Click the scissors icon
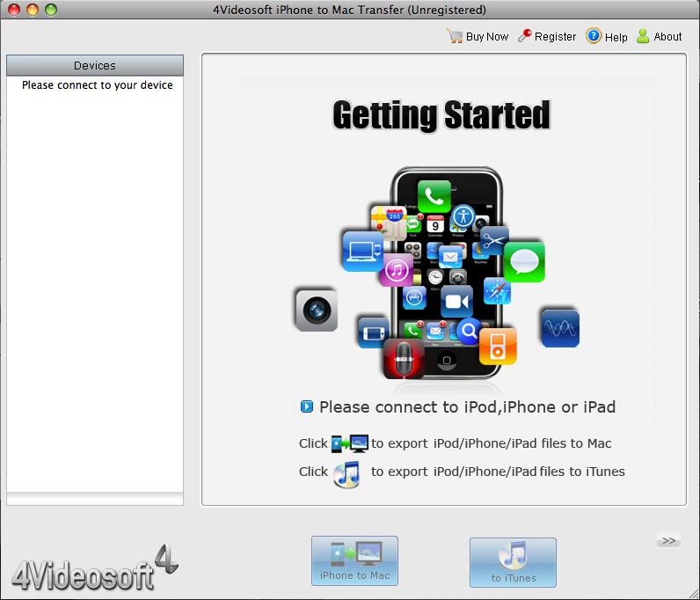The image size is (700, 600). (493, 240)
